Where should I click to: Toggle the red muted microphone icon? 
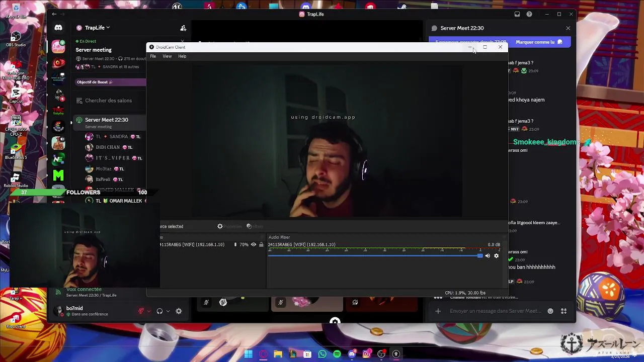click(141, 311)
